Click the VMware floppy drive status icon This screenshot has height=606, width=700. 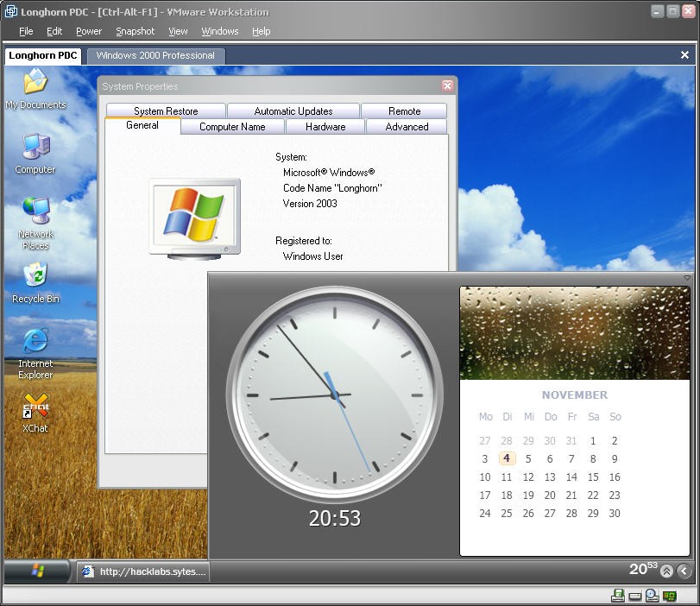(x=618, y=596)
